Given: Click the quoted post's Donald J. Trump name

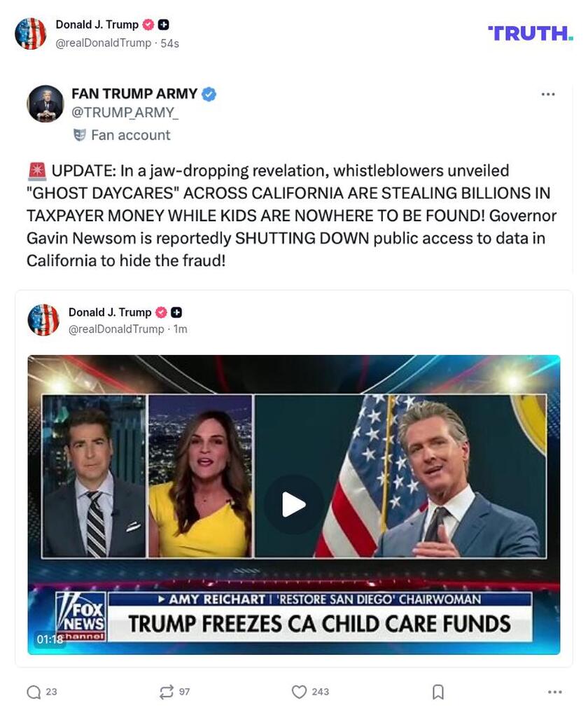Looking at the screenshot, I should coord(110,312).
